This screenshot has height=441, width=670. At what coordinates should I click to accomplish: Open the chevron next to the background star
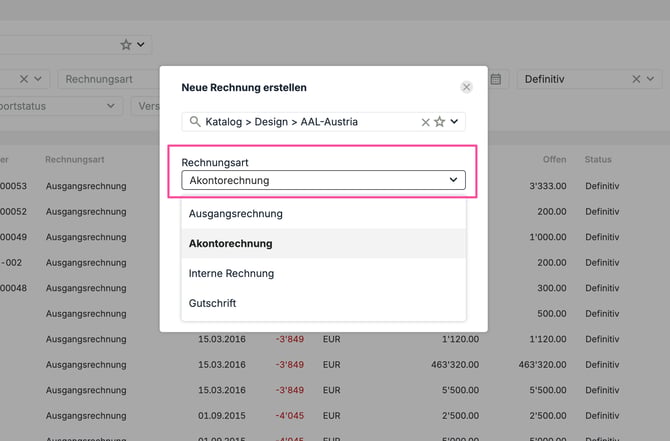141,44
